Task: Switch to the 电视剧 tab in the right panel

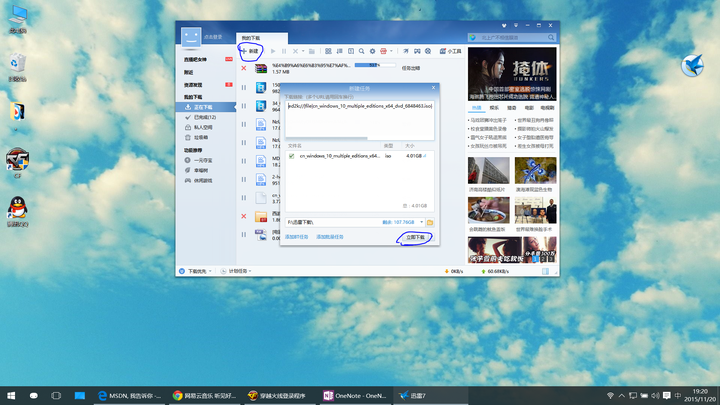Action: [547, 108]
